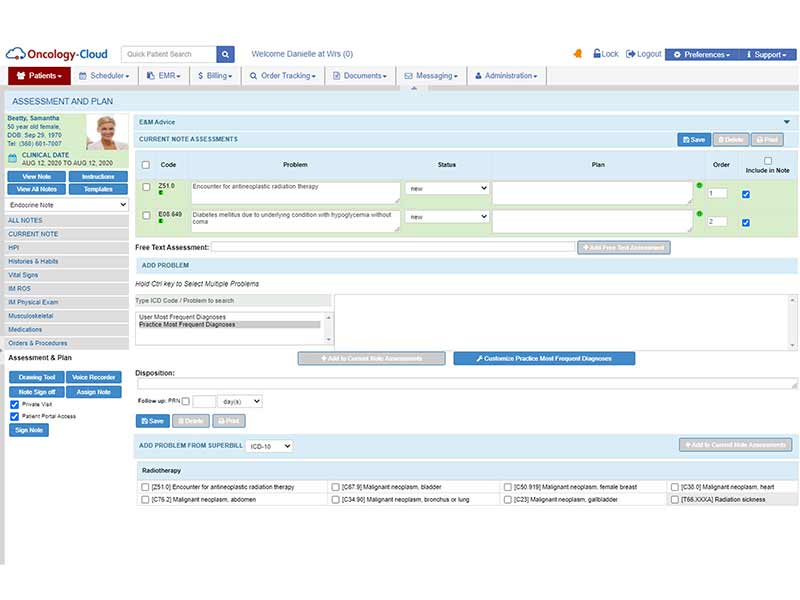This screenshot has width=800, height=600.
Task: Click Customize Practice Most Frequent Diagnoses button
Action: (x=544, y=358)
